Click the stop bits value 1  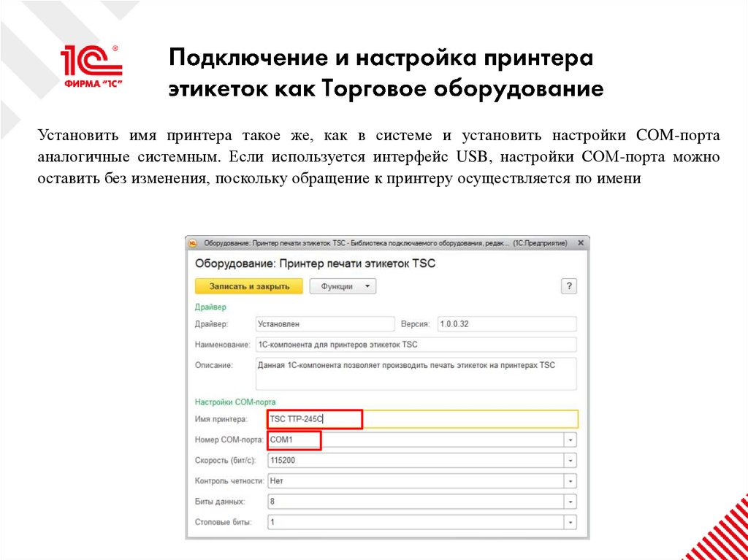(x=272, y=522)
